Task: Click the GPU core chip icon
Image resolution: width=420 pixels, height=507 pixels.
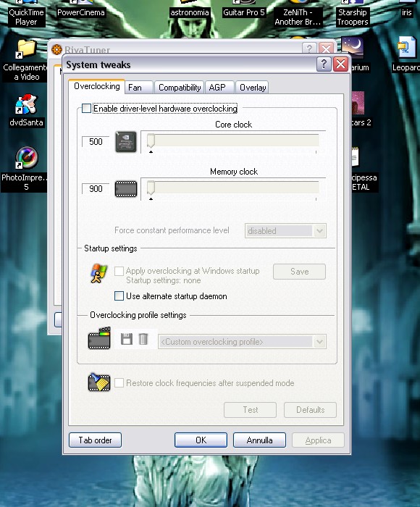Action: coord(126,142)
